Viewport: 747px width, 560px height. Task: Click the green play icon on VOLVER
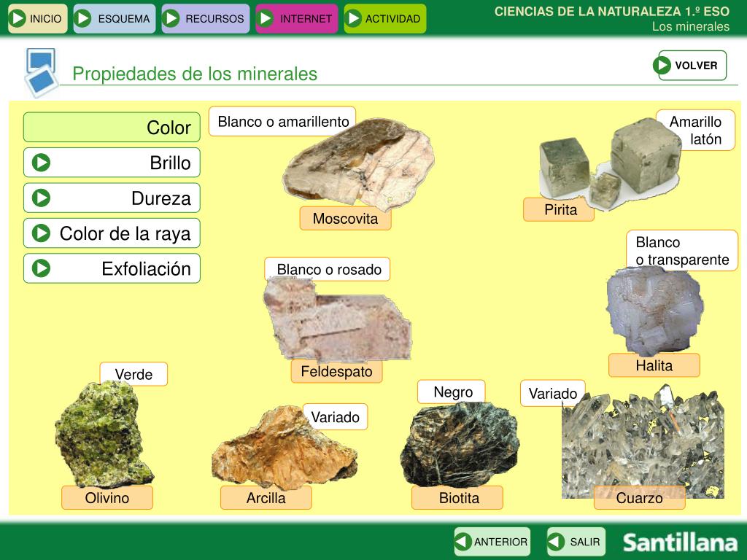[662, 65]
